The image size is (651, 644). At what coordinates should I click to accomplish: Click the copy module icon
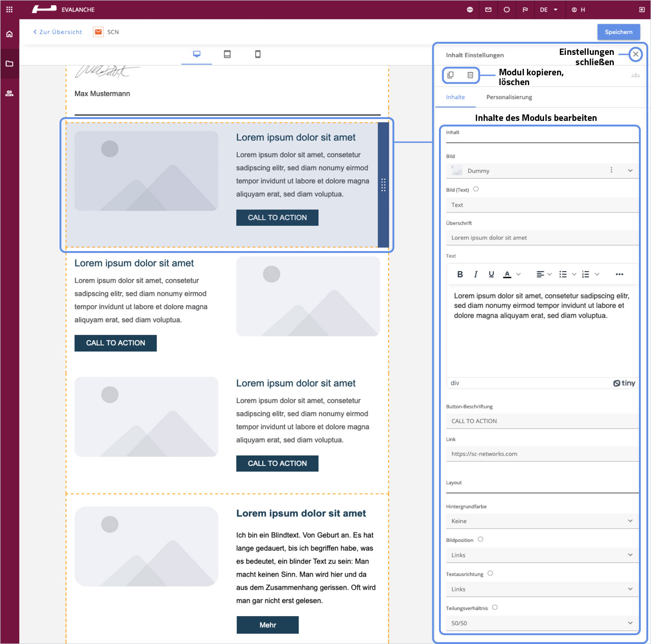click(x=450, y=75)
